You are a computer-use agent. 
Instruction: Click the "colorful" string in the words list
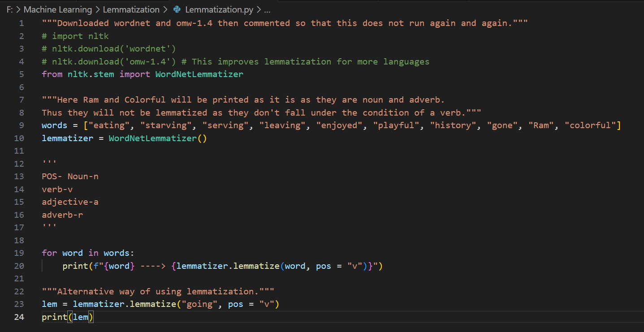(590, 125)
